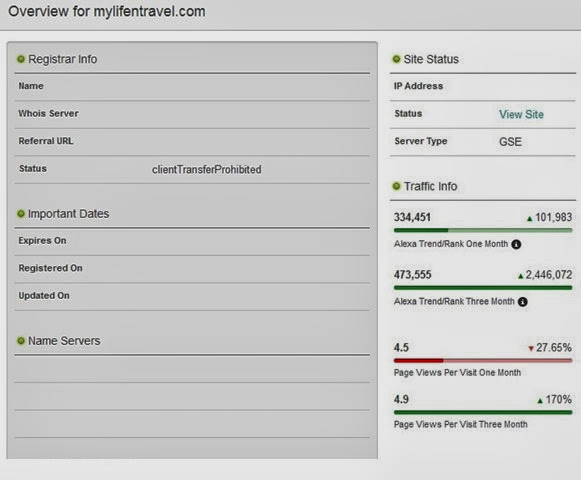581x480 pixels.
Task: Click info icon beside Alexa Rank One Month
Action: pos(516,244)
